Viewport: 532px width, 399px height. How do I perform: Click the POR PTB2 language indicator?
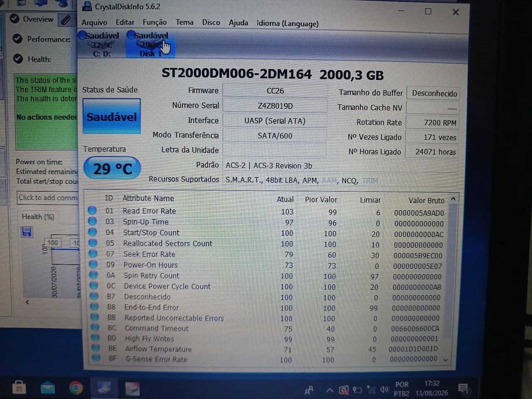(401, 389)
